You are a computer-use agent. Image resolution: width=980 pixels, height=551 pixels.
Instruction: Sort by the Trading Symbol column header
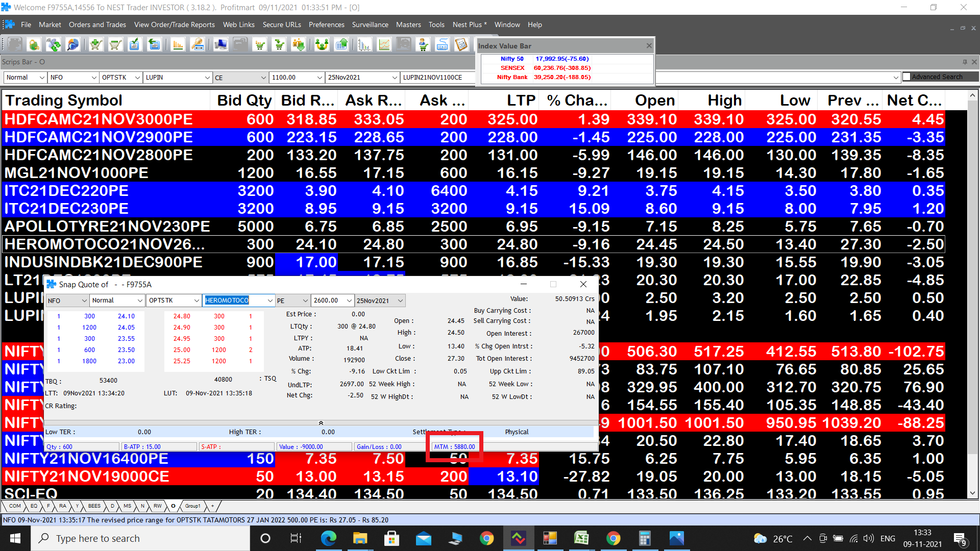tap(106, 100)
